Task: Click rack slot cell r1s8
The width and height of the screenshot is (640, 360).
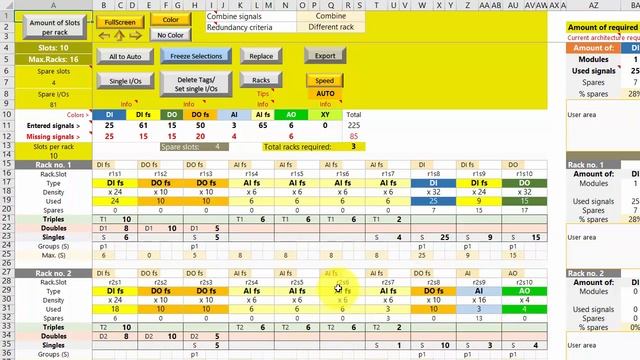Action: (x=433, y=174)
